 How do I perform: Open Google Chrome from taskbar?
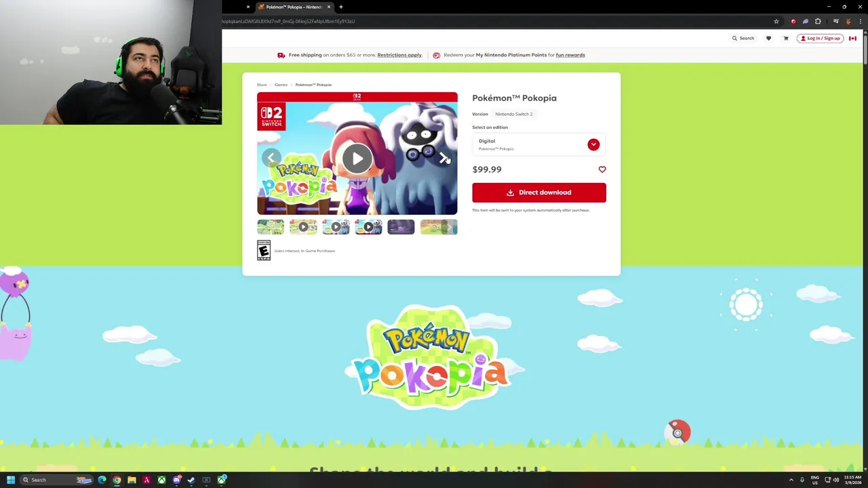click(x=117, y=480)
